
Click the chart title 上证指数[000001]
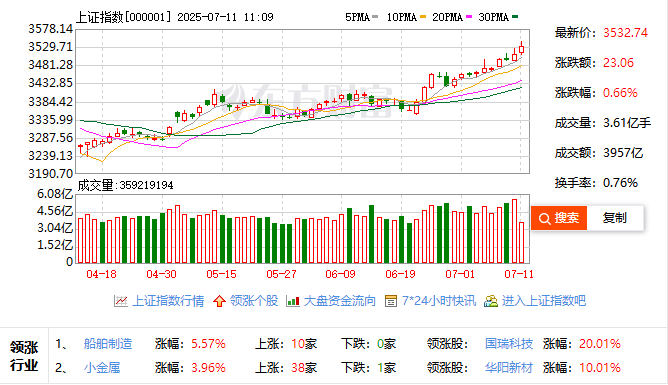(124, 17)
